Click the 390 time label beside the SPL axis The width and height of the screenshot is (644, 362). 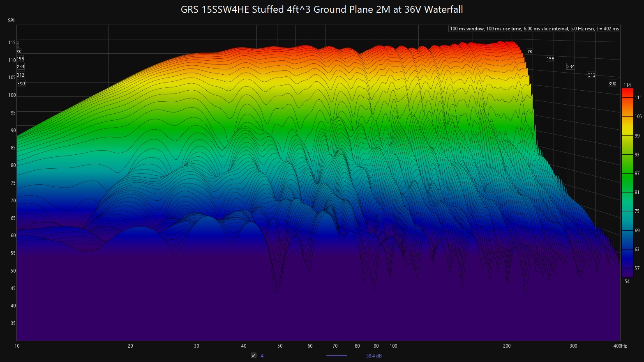point(21,84)
